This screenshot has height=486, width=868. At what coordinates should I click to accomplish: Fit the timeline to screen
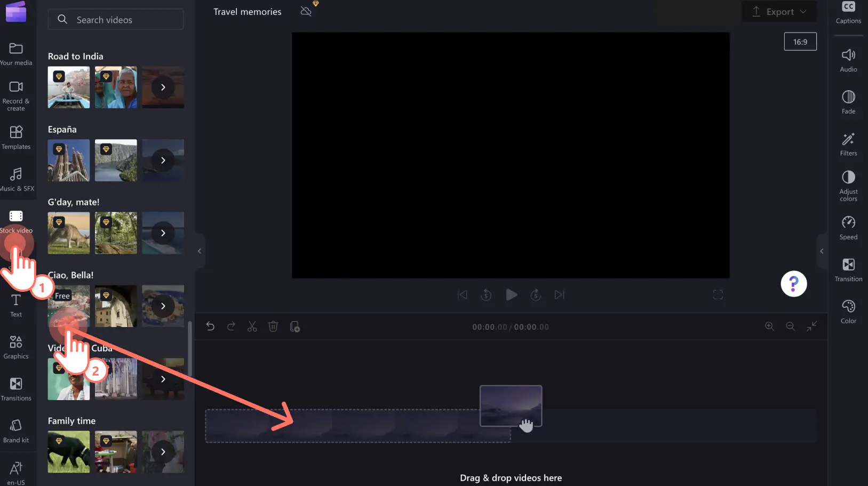pyautogui.click(x=811, y=326)
